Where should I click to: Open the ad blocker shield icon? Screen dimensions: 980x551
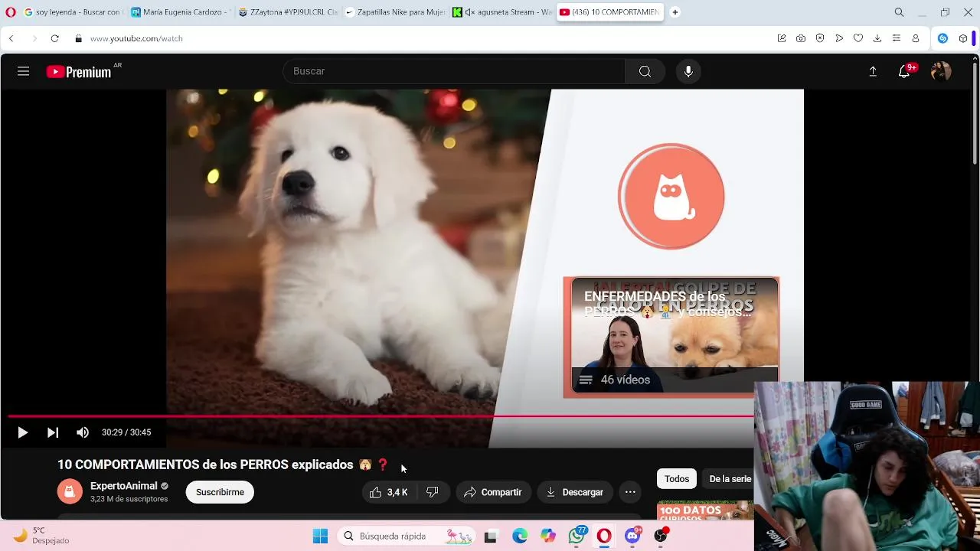point(819,38)
